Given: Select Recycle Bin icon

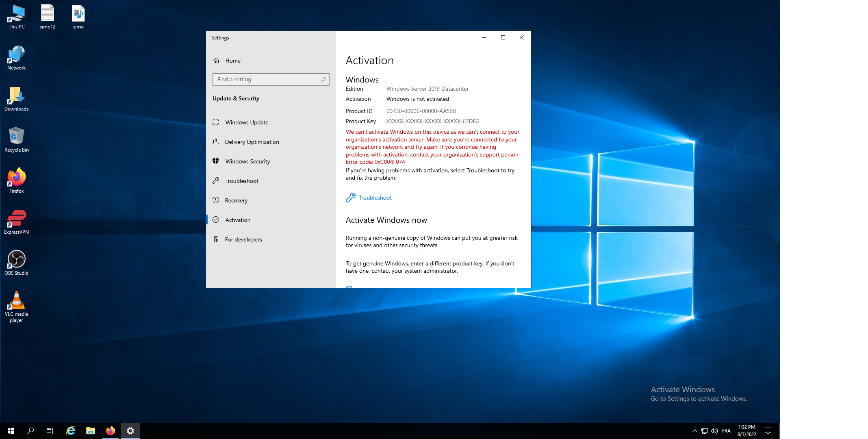Looking at the screenshot, I should (x=16, y=140).
